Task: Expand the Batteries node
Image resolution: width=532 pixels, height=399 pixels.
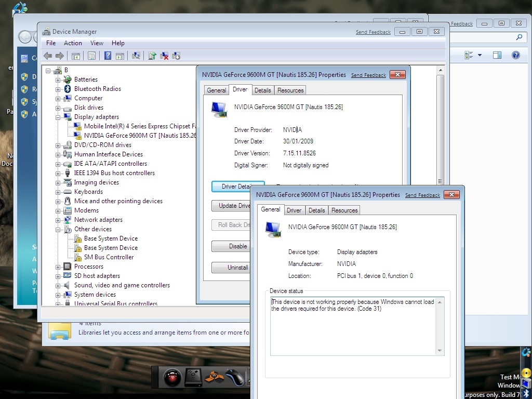Action: (58, 80)
